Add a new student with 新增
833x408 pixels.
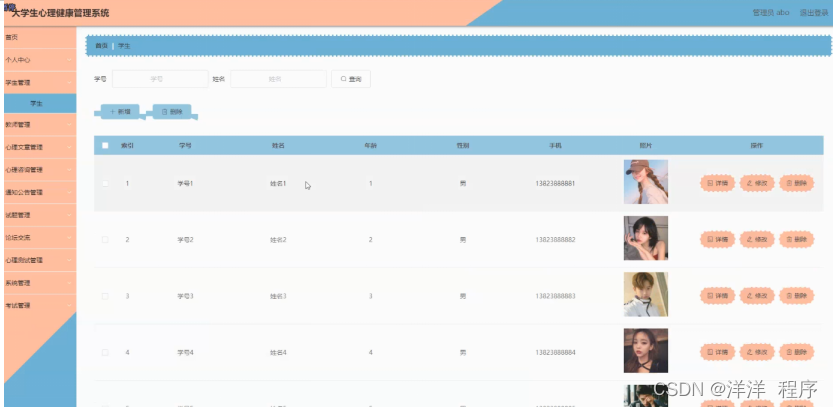120,112
